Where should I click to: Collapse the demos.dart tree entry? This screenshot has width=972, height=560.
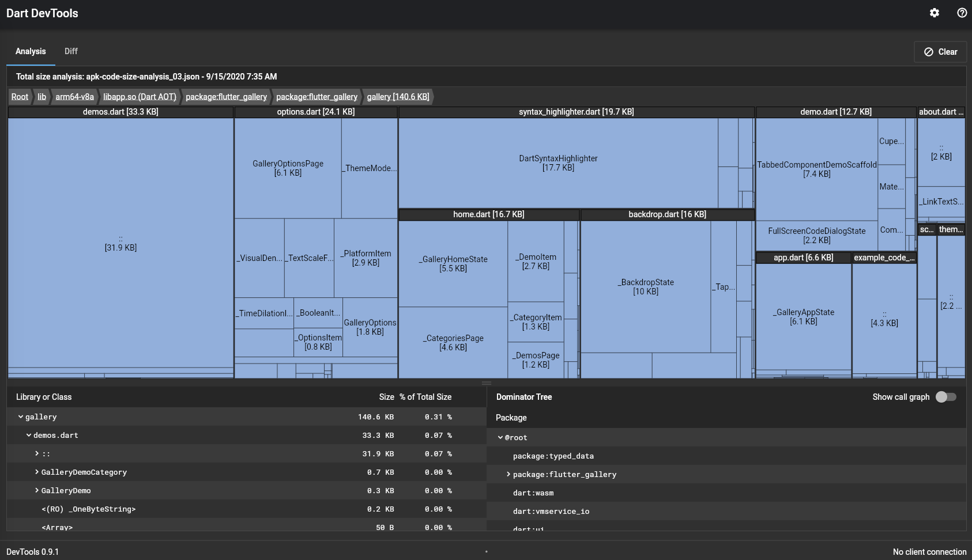pyautogui.click(x=29, y=435)
